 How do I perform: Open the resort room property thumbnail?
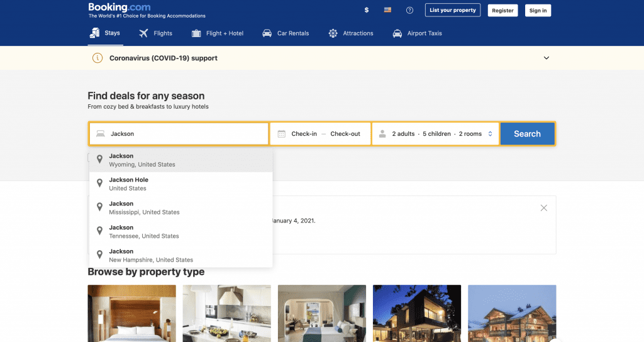point(322,313)
